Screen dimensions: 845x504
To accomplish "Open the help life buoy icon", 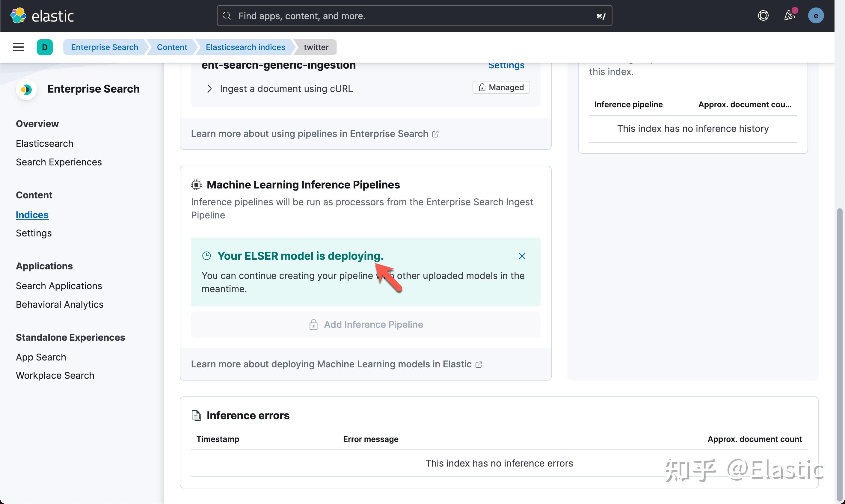I will [763, 16].
